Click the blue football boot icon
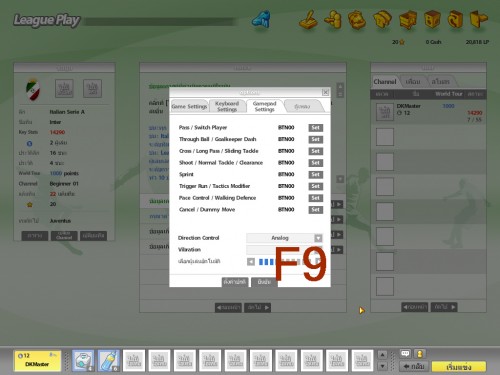 pos(261,19)
